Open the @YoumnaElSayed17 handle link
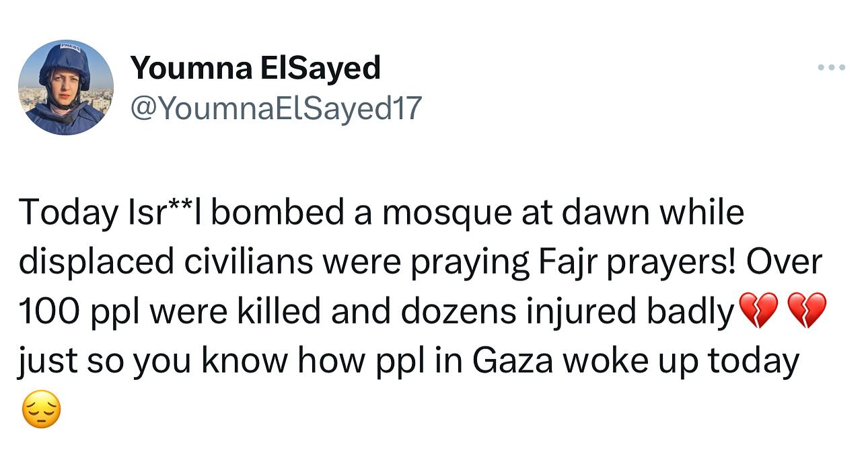This screenshot has height=466, width=868. 276,108
